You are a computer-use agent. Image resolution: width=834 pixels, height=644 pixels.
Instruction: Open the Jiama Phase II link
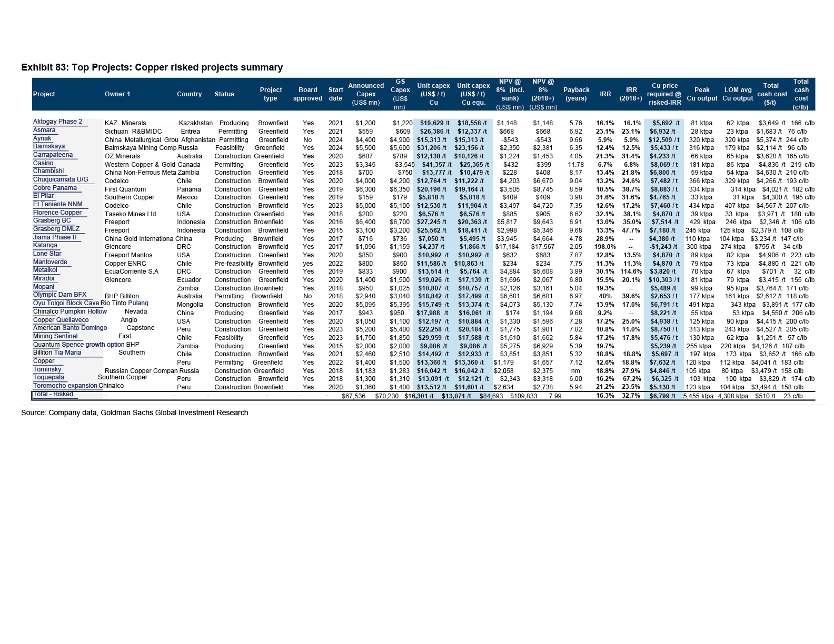(54, 237)
